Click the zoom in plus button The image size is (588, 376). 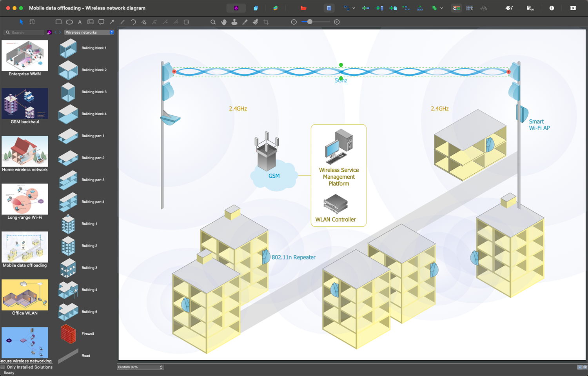click(x=337, y=22)
